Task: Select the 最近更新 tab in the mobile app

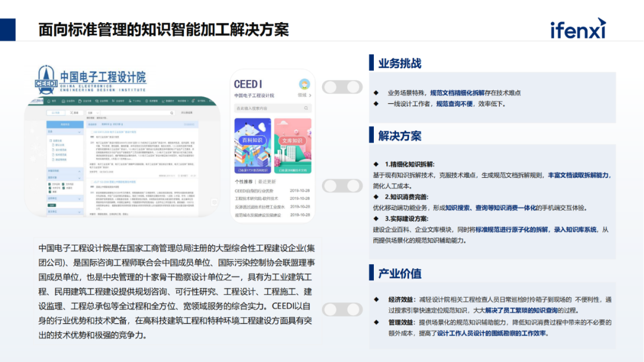Action: [x=267, y=182]
